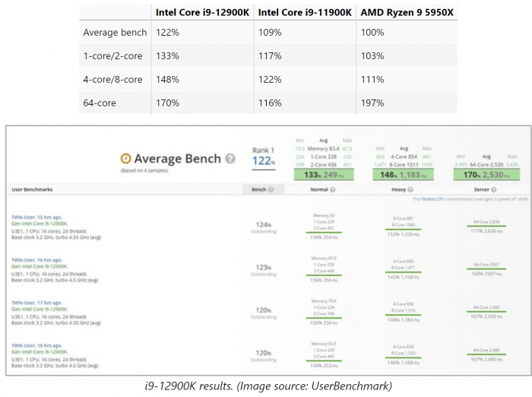This screenshot has width=532, height=397.
Task: Click the 124% Outstanding bench score
Action: pyautogui.click(x=264, y=225)
